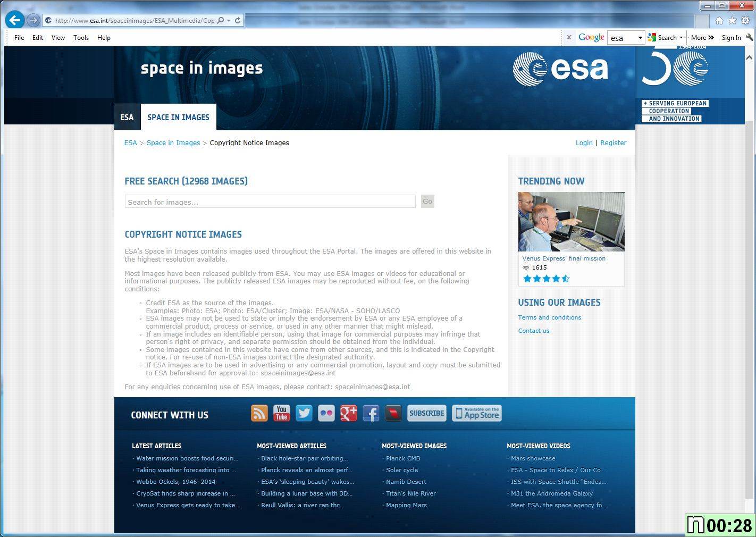
Task: Open the Facebook icon link
Action: click(x=371, y=413)
